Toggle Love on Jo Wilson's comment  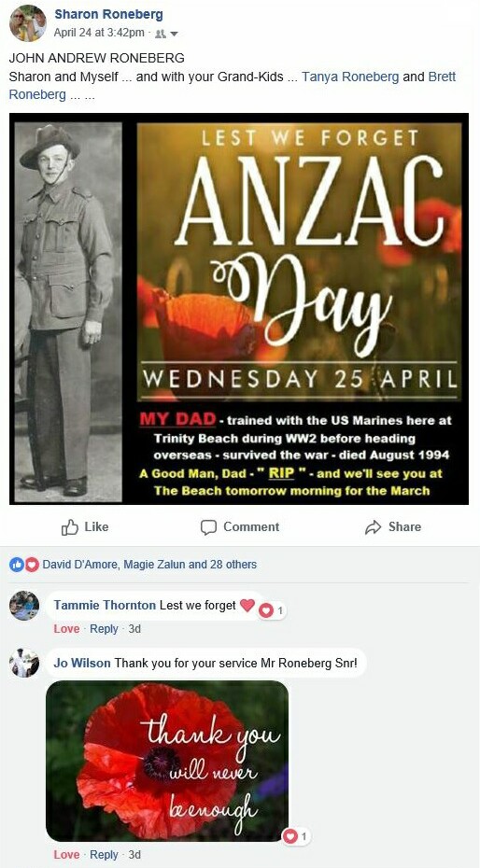(x=66, y=855)
